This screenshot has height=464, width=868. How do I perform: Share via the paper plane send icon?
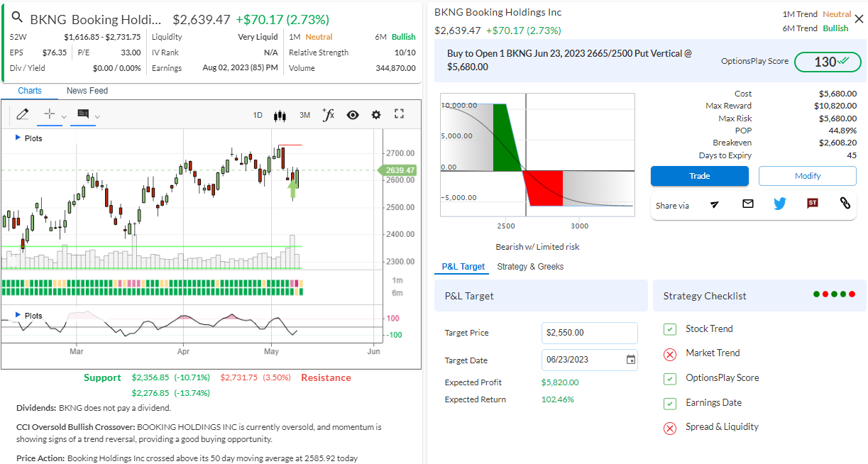715,204
